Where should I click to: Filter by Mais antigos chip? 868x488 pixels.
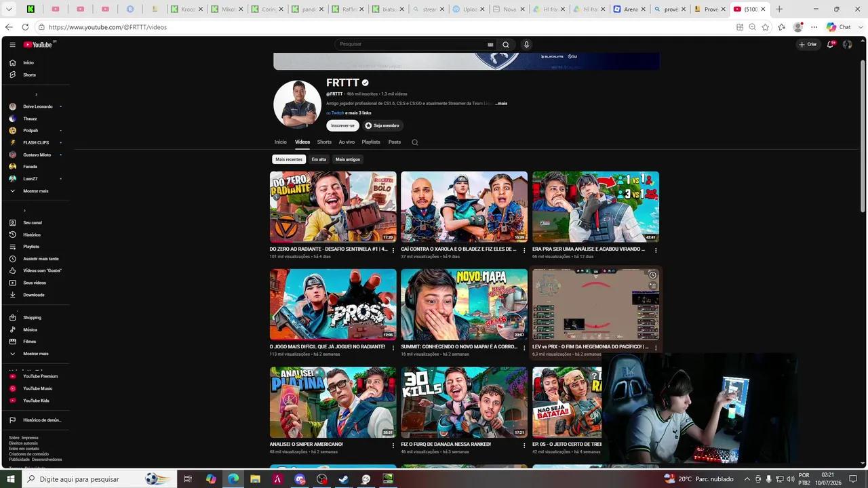(348, 159)
